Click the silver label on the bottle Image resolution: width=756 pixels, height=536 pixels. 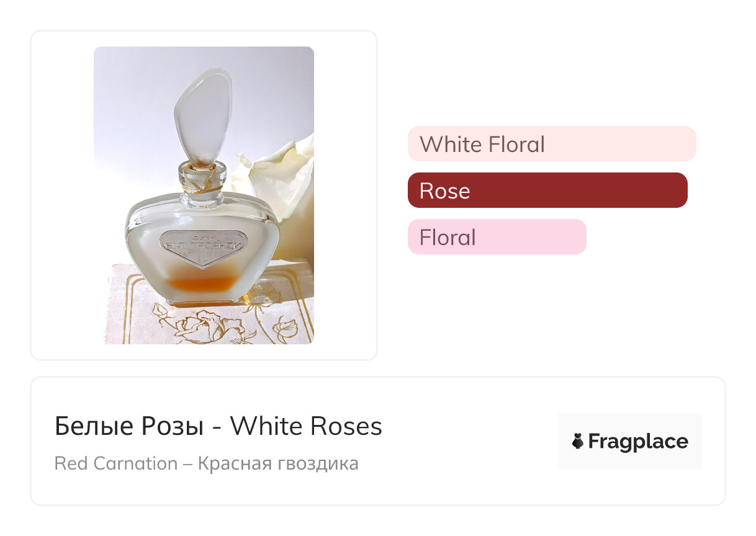pyautogui.click(x=201, y=247)
